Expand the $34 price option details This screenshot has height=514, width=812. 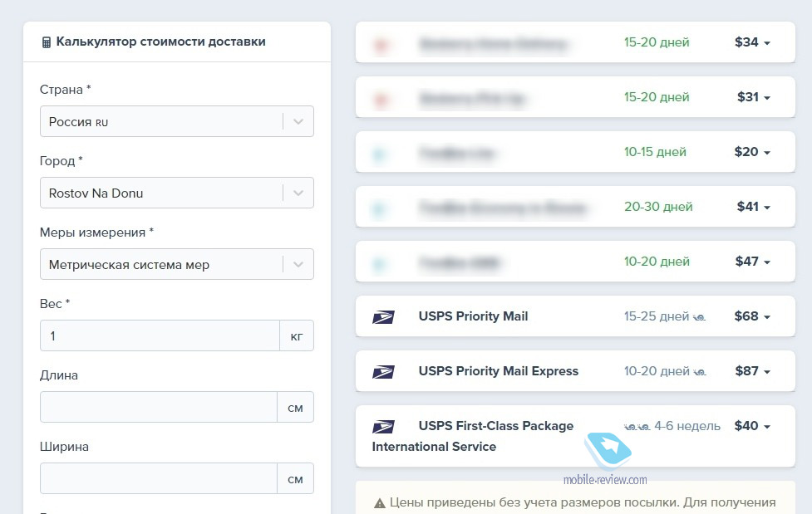(752, 42)
